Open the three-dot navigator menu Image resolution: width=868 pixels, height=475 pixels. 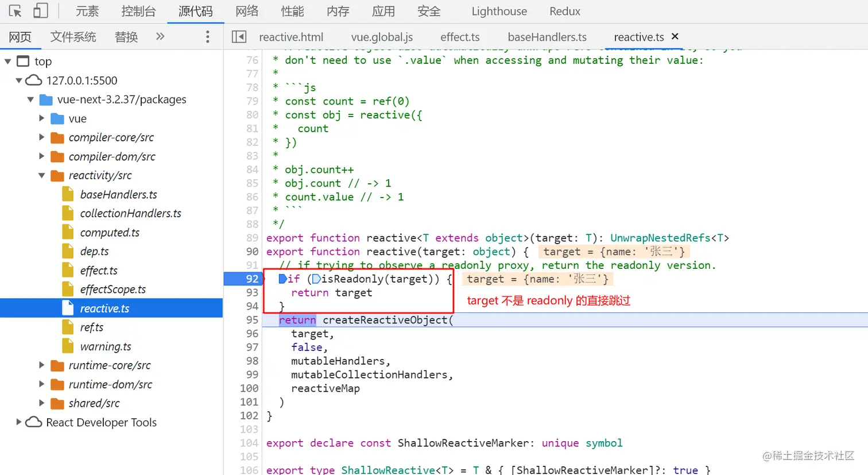[x=208, y=37]
